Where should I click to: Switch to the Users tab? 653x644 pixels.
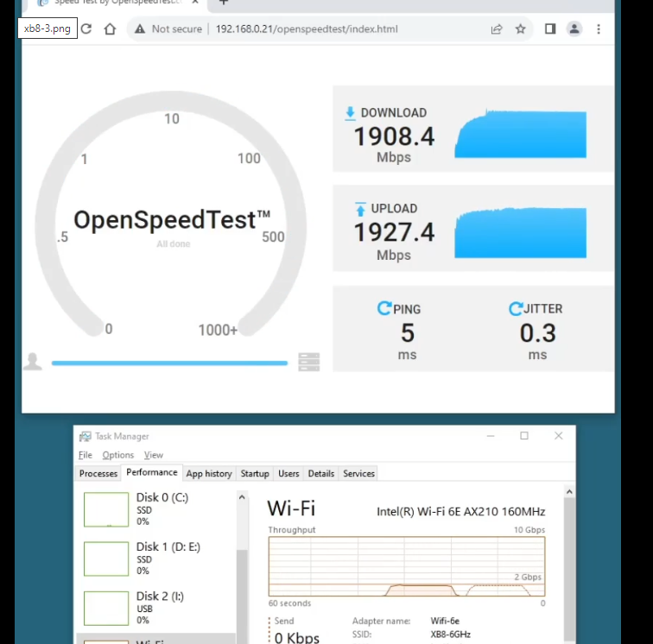pyautogui.click(x=288, y=473)
